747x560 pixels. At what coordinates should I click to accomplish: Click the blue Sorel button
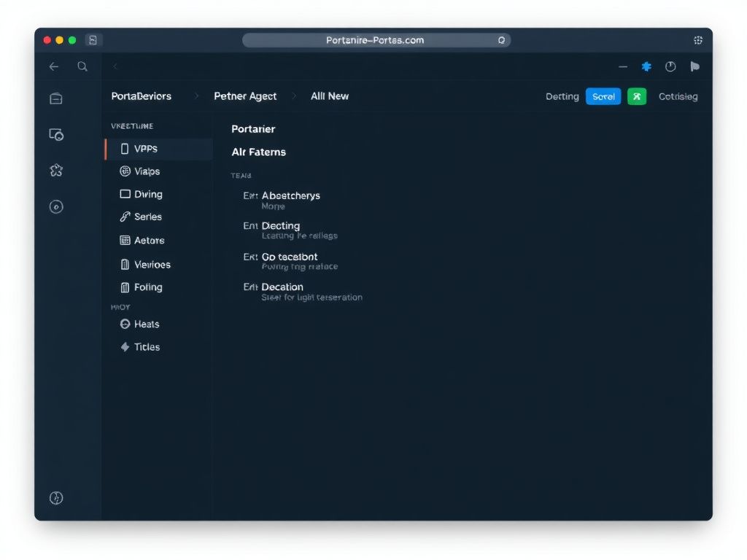pyautogui.click(x=603, y=97)
